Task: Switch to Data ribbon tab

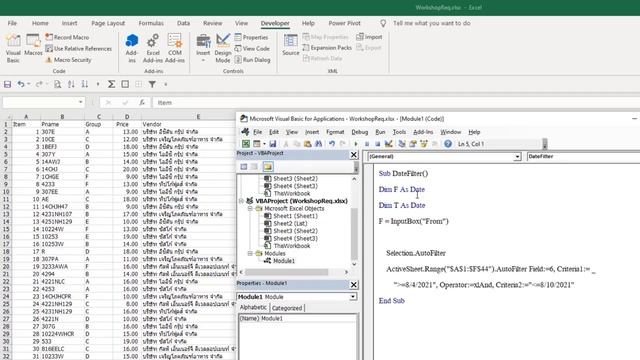Action: [x=183, y=23]
